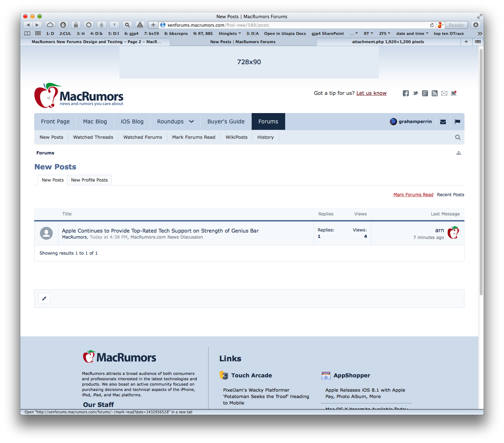
Task: Open iOS Blog in the navigation
Action: (x=132, y=122)
